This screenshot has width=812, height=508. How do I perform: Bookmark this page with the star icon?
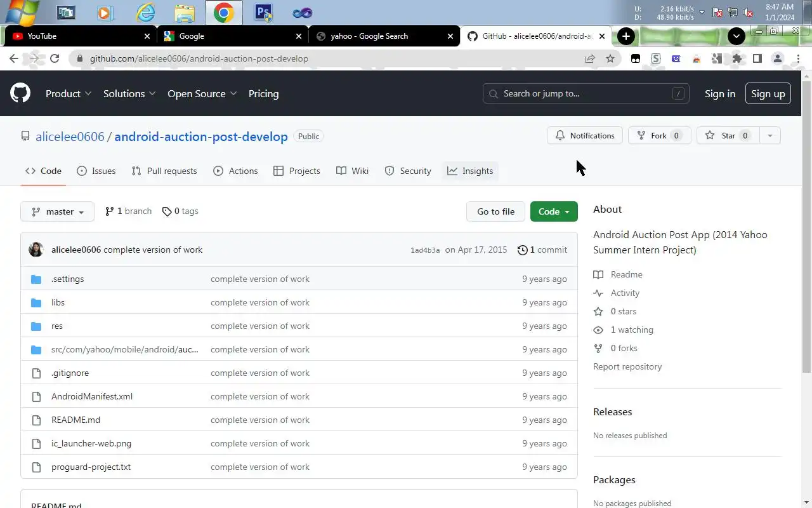tap(610, 58)
